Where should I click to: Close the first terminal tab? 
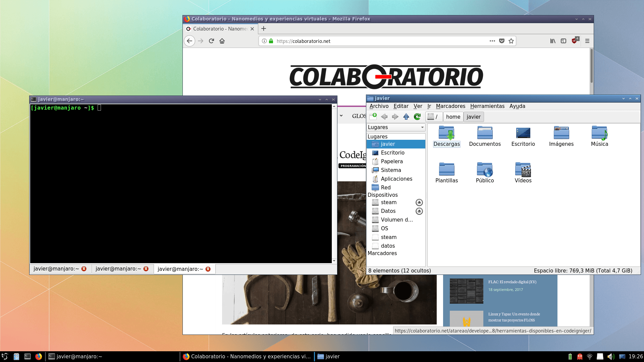(84, 269)
